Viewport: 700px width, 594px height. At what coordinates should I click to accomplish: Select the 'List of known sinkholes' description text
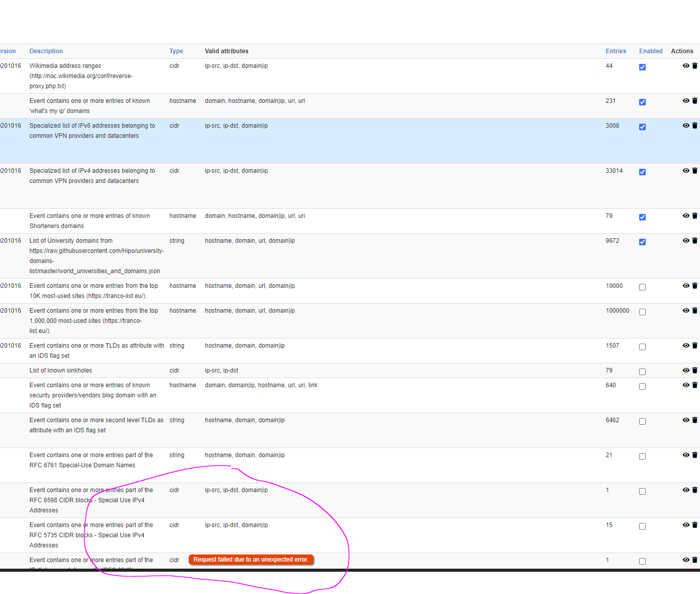(61, 370)
